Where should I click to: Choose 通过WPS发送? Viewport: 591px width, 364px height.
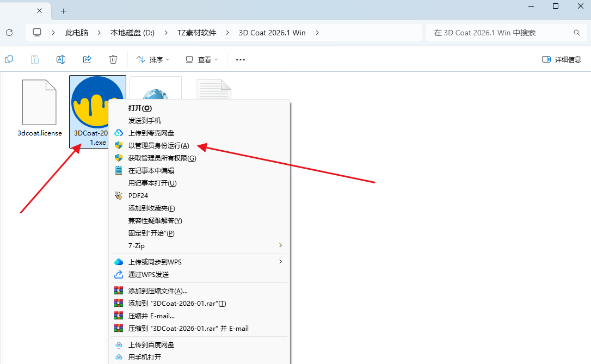(x=200, y=274)
